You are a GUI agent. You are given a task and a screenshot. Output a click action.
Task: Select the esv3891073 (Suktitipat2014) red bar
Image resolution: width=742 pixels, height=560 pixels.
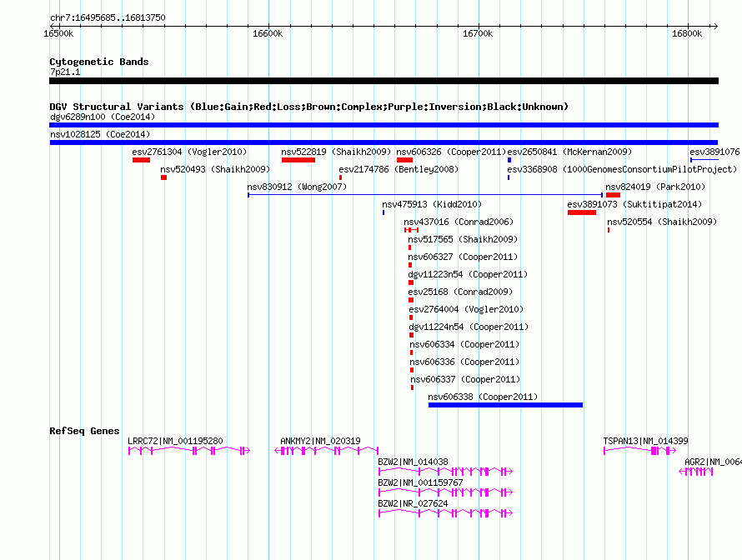(582, 212)
